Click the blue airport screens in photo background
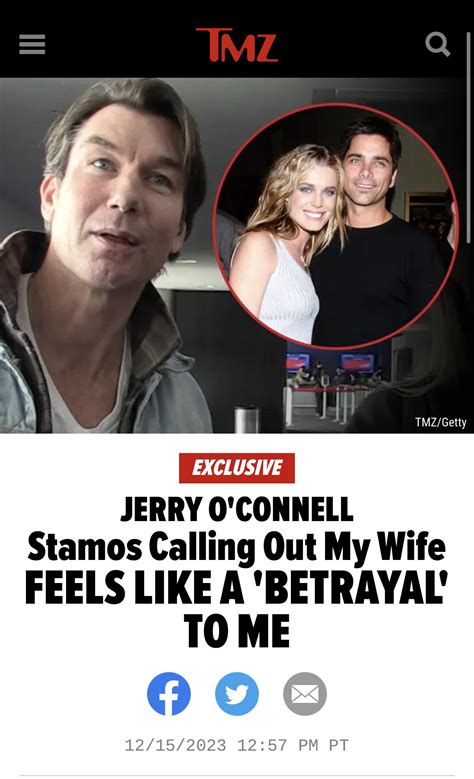 pos(330,362)
